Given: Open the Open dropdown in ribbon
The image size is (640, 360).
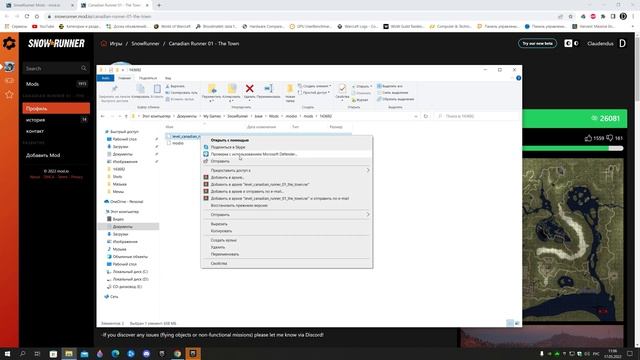Looking at the screenshot, I should click(362, 87).
